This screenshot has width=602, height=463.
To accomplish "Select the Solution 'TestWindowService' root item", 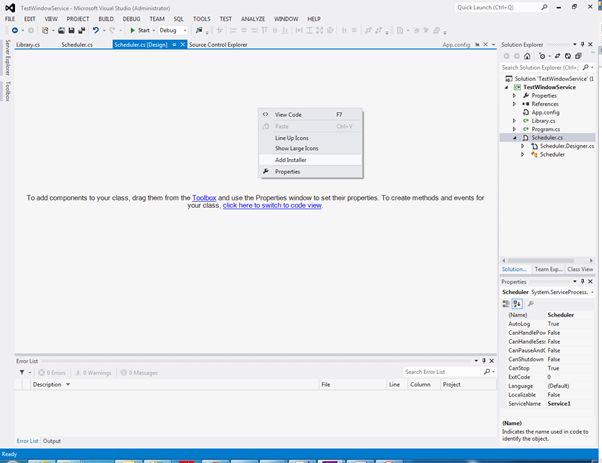I will [x=549, y=78].
